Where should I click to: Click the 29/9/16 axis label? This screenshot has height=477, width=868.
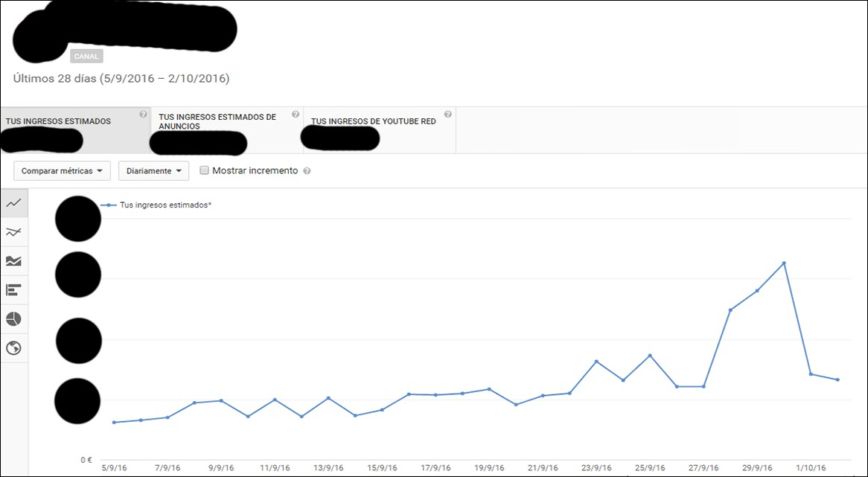coord(757,468)
